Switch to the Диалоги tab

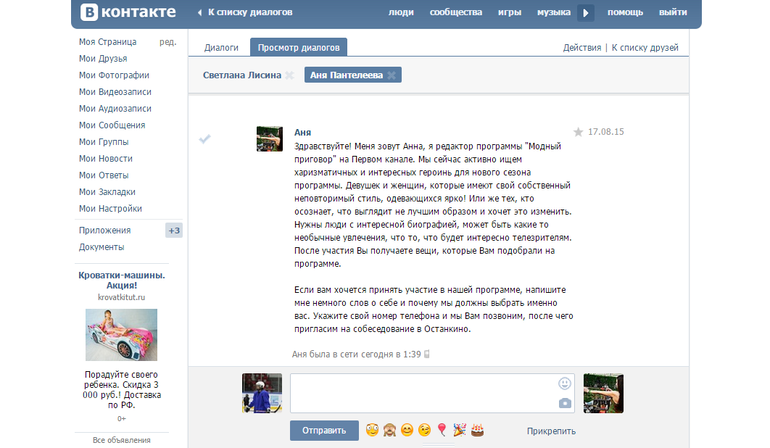point(221,48)
